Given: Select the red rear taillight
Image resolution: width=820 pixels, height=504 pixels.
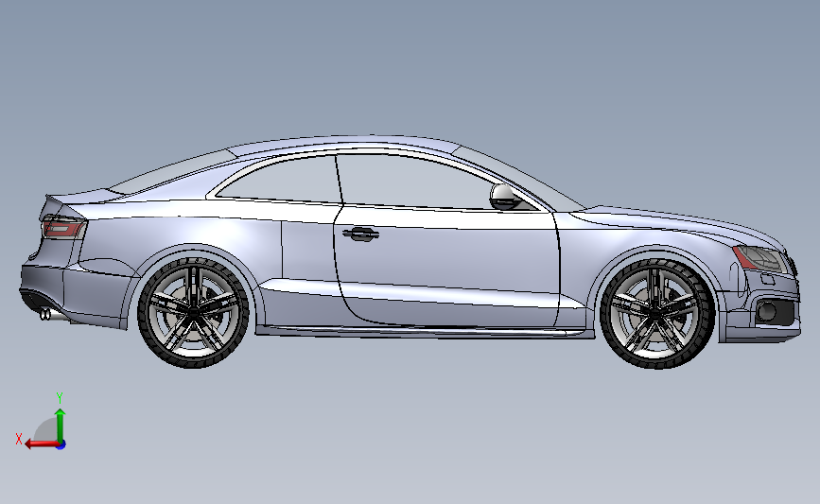Looking at the screenshot, I should point(63,229).
